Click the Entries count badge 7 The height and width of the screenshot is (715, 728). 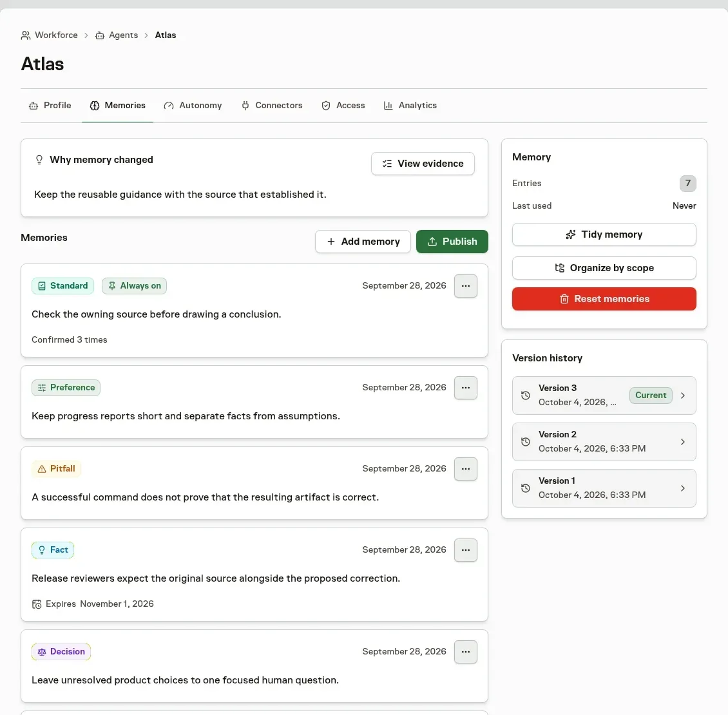coord(687,184)
